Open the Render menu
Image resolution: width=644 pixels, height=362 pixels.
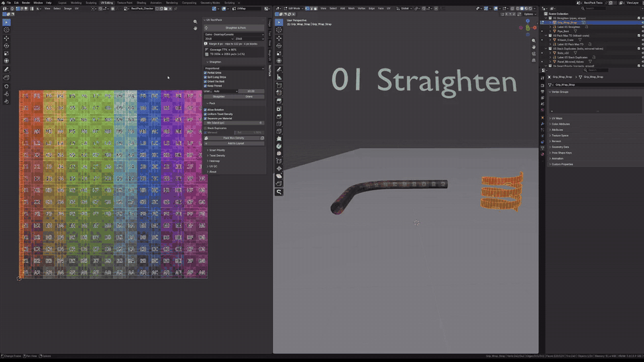click(26, 3)
